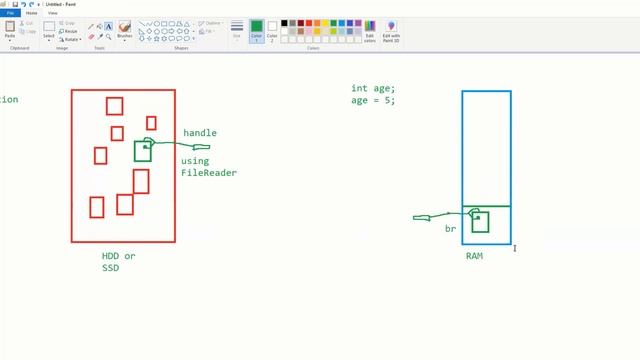Open the Paste dropdown arrow
Screen dimensions: 640x360
[x=10, y=41]
